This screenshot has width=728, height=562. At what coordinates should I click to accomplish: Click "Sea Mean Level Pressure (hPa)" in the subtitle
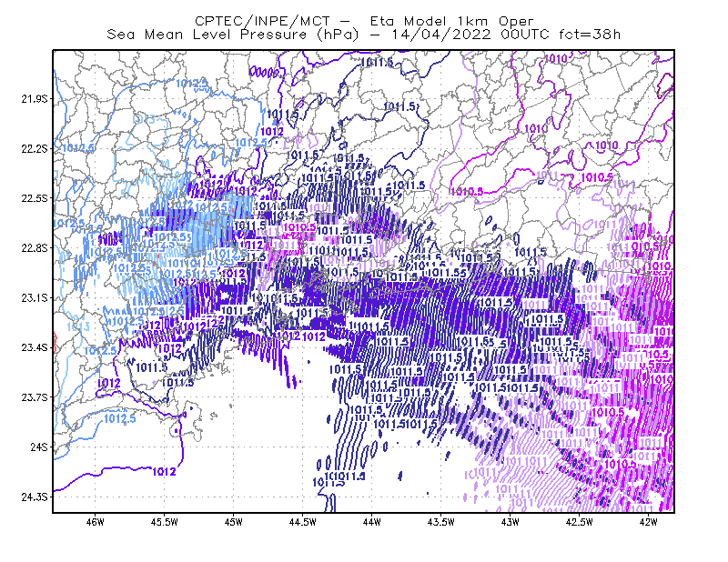pos(233,35)
